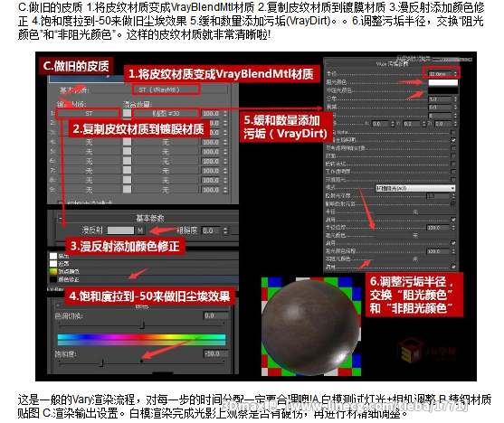
Task: Click the bias Z value field
Action: (x=443, y=124)
